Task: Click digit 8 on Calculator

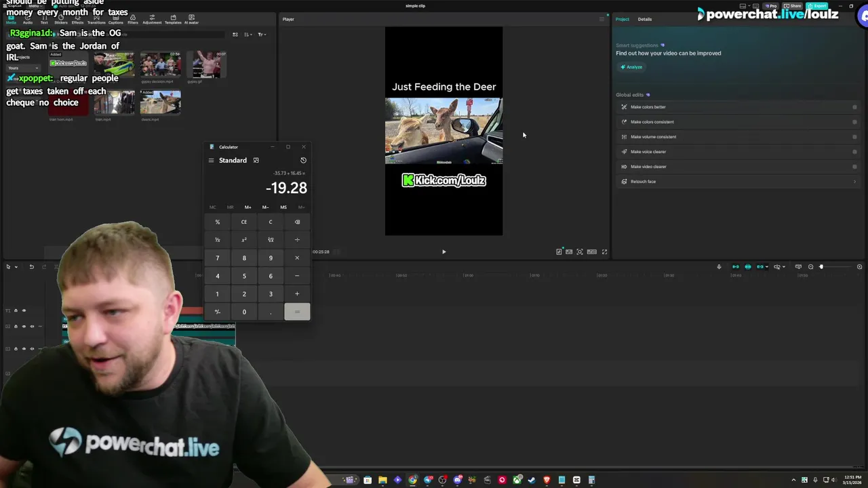Action: tap(244, 258)
